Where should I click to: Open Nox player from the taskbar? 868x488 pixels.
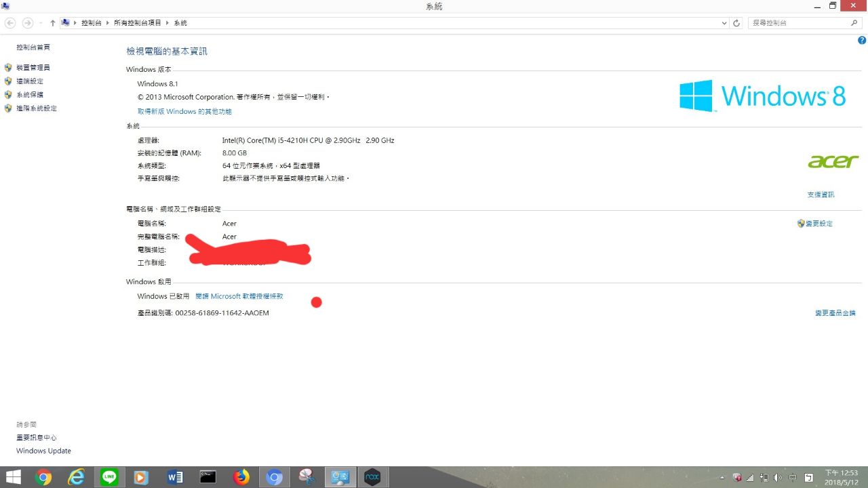(372, 477)
